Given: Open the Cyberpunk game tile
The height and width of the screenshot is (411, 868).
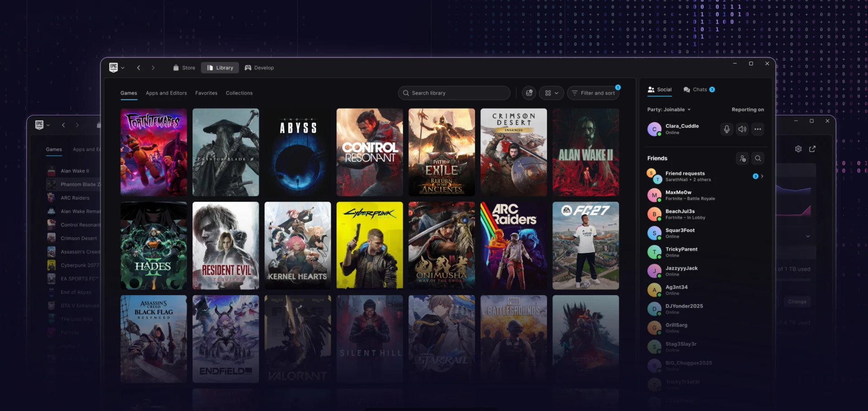Looking at the screenshot, I should coord(369,246).
